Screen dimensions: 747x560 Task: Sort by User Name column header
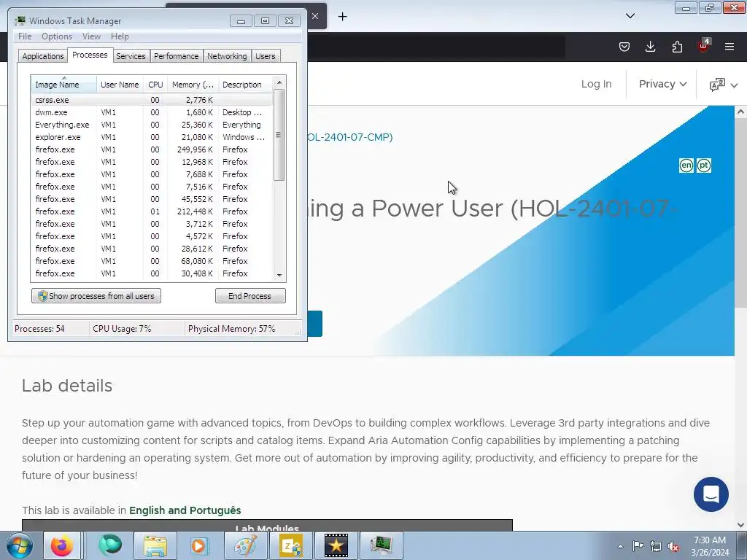[120, 84]
